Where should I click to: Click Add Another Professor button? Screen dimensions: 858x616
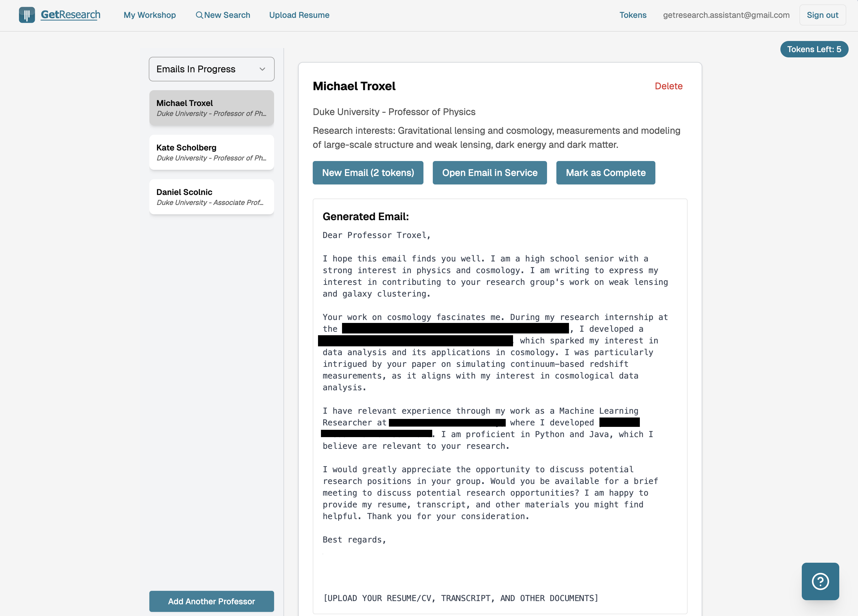[x=211, y=601]
